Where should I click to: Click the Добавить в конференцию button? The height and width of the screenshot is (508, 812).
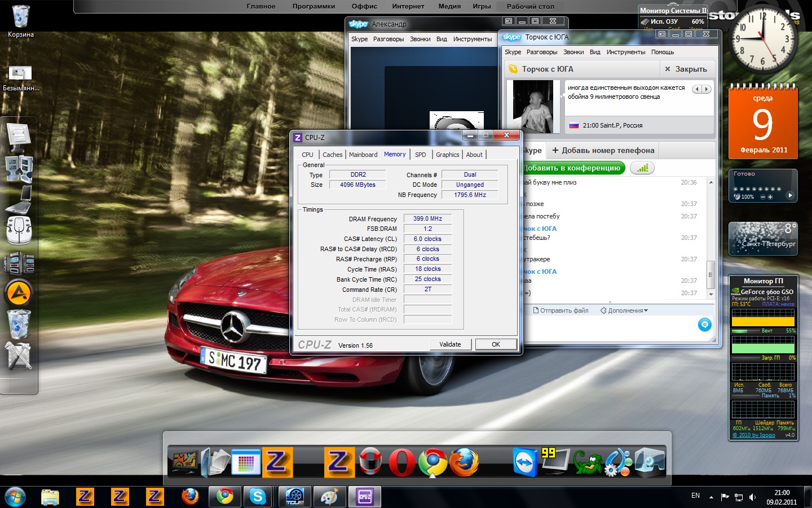571,168
